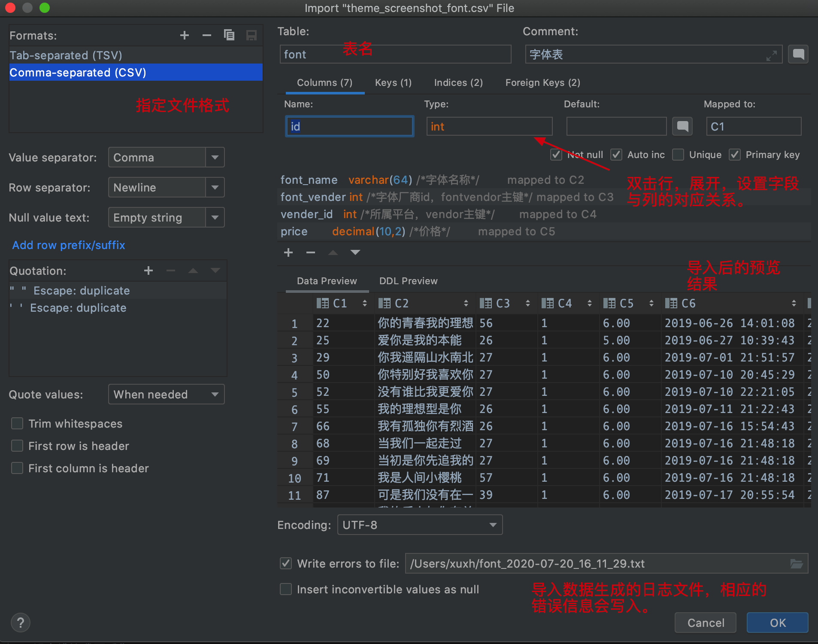818x644 pixels.
Task: Sort the C1 preview column
Action: click(x=364, y=303)
